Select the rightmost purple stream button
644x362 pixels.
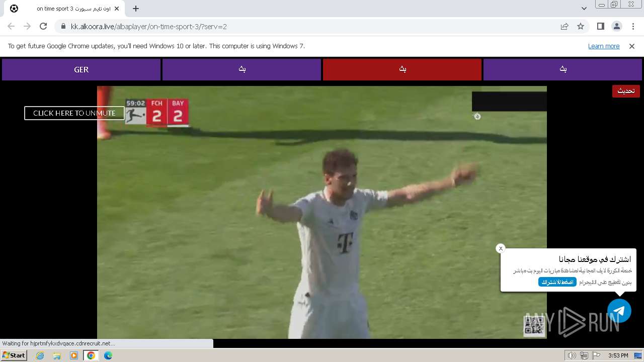coord(562,69)
